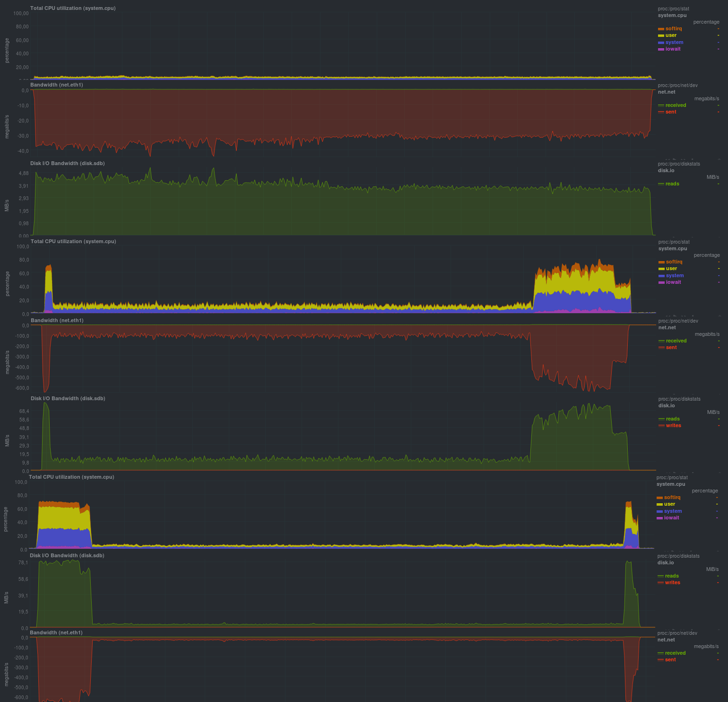Toggle writes in the third disk I/O legend
728x702 pixels.
tap(673, 583)
